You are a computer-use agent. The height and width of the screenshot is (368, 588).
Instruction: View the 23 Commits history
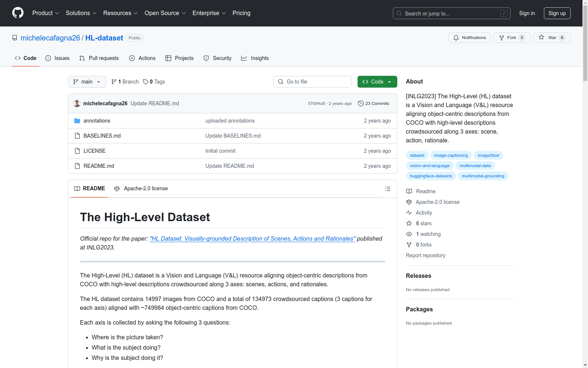[373, 103]
